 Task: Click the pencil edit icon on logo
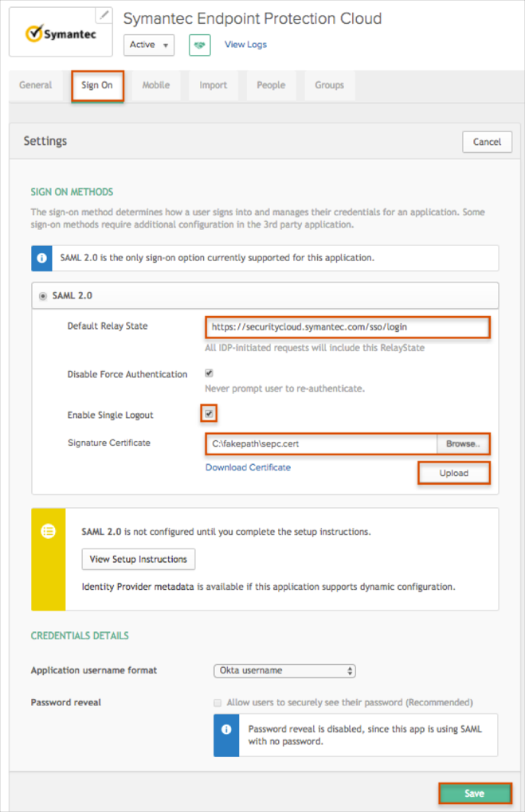[x=104, y=15]
